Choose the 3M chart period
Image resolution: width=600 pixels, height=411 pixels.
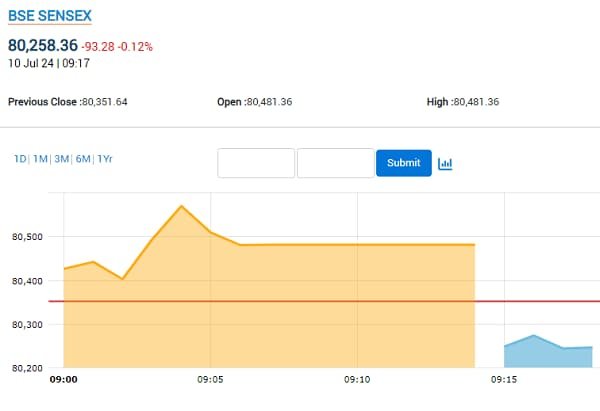tap(62, 159)
